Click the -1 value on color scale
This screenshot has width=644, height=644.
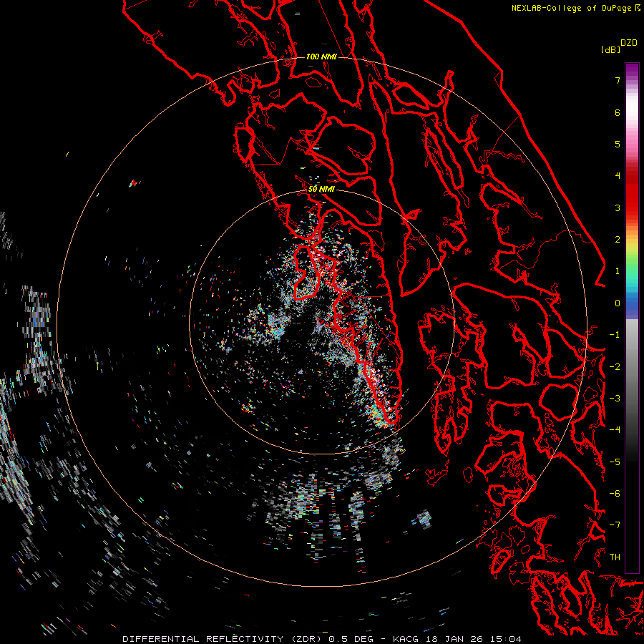point(615,335)
